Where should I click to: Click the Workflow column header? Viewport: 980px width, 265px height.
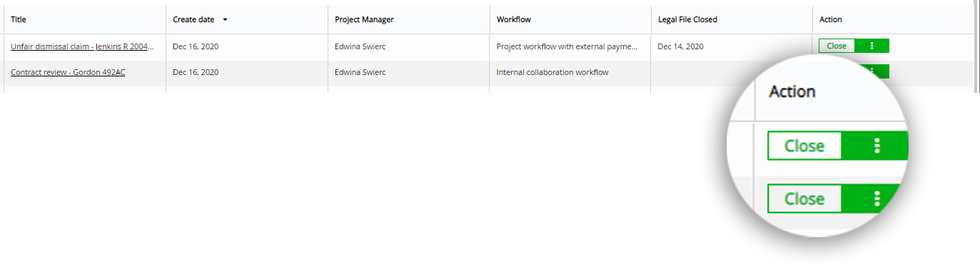coord(514,20)
